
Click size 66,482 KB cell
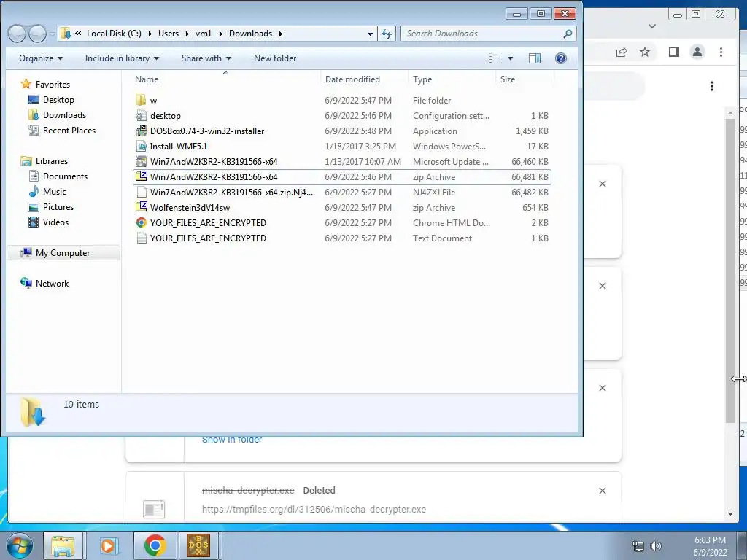pos(530,192)
